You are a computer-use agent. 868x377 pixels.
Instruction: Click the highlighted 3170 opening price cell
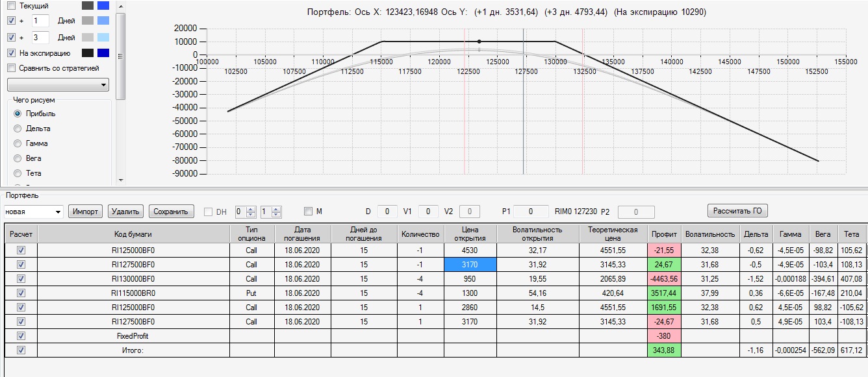coord(470,264)
